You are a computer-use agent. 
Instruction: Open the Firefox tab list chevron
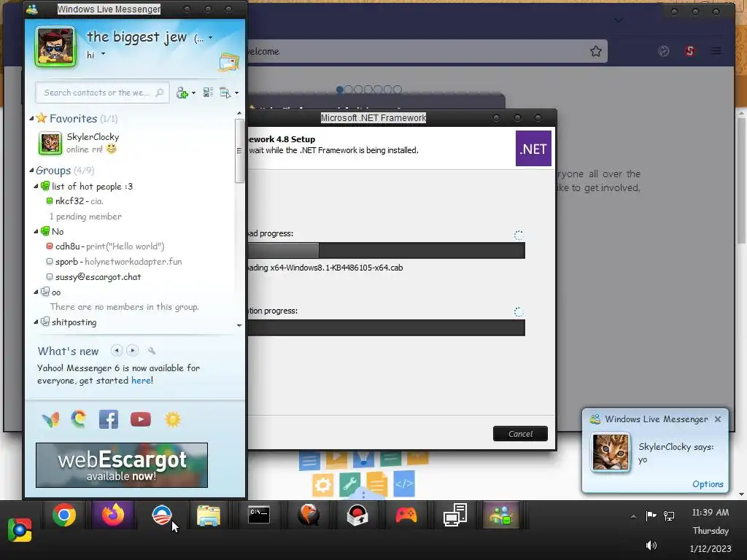[619, 20]
